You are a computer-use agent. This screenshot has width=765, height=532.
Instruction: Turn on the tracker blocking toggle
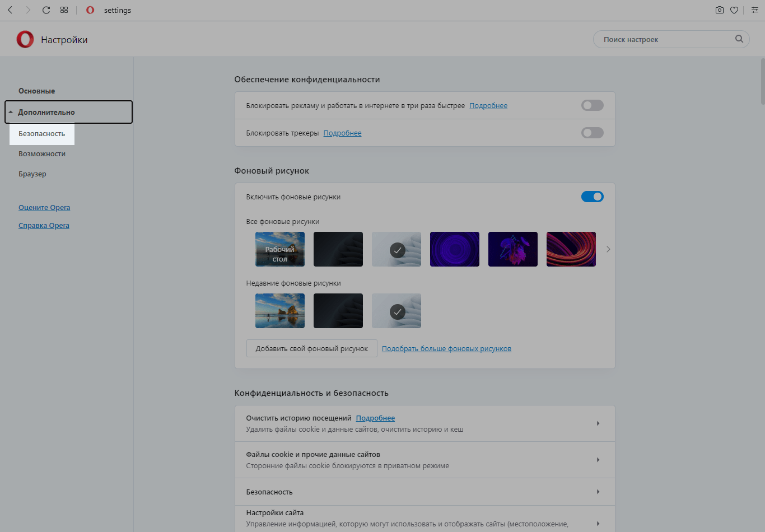point(592,133)
